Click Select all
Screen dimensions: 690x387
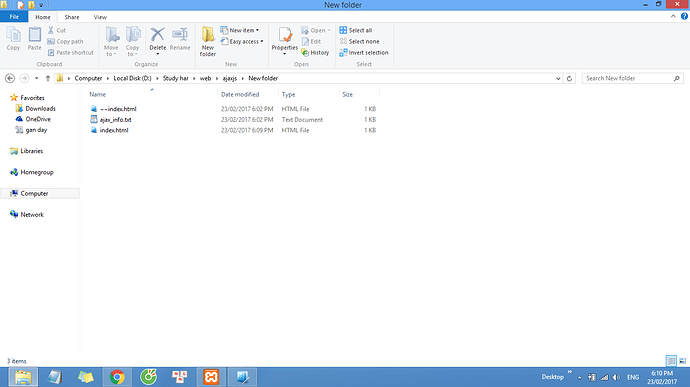point(356,30)
